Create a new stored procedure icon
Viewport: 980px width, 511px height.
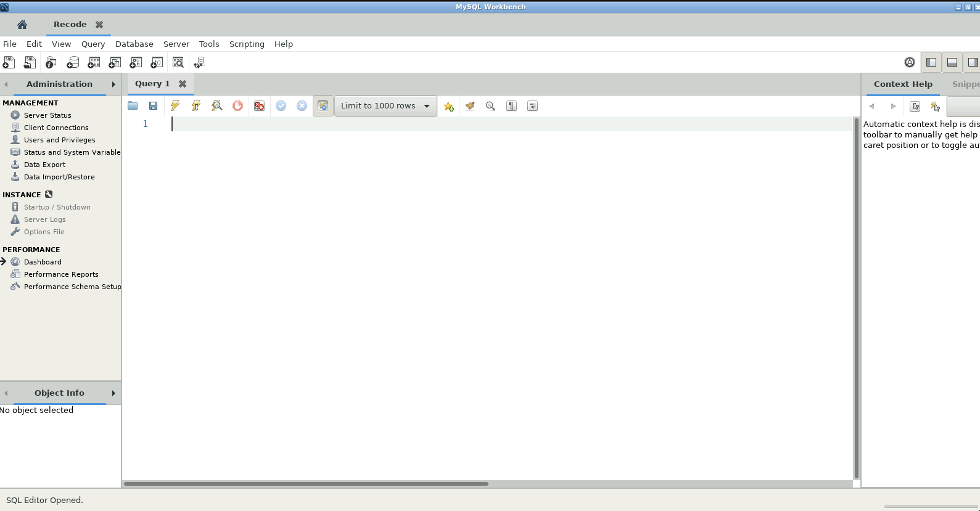pyautogui.click(x=136, y=62)
